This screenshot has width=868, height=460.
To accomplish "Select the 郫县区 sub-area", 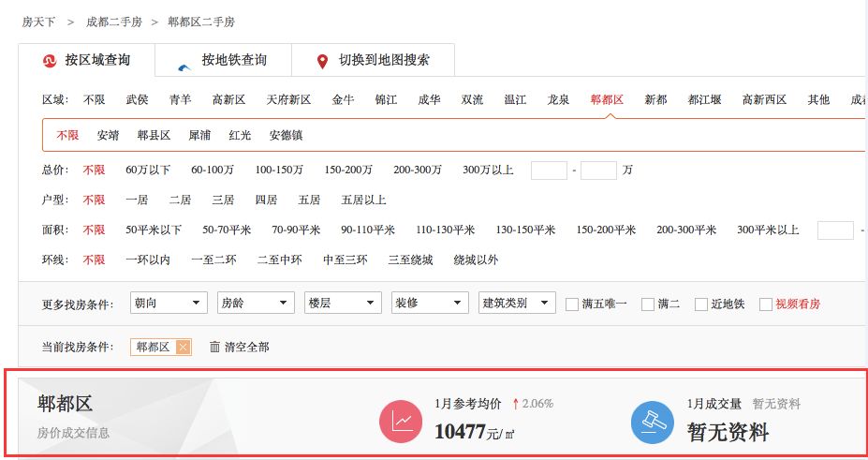I will click(x=154, y=135).
